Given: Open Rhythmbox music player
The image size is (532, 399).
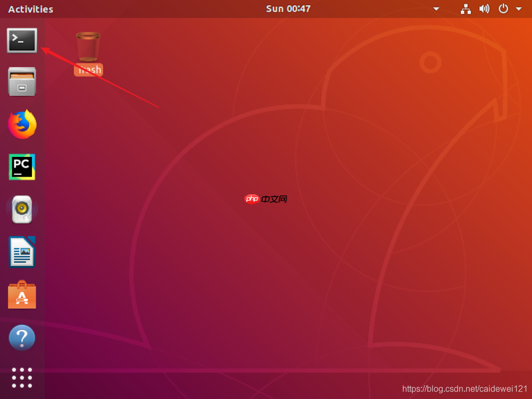Looking at the screenshot, I should click(x=22, y=209).
